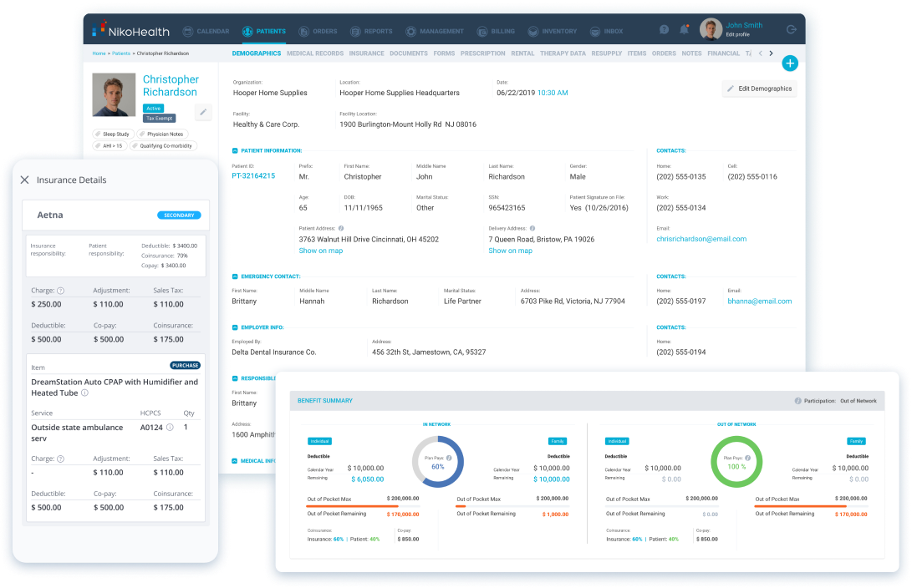Viewport: 912px width, 588px height.
Task: Open the help question mark icon
Action: [x=663, y=29]
